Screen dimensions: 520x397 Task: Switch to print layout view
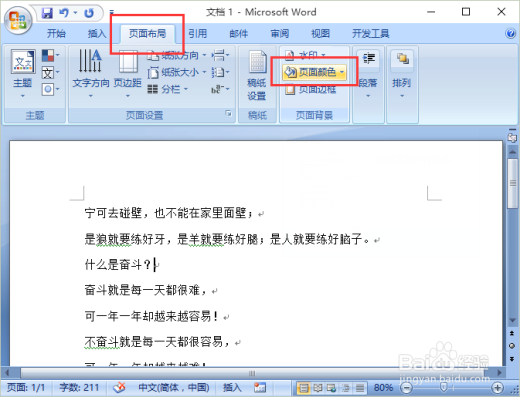click(303, 388)
